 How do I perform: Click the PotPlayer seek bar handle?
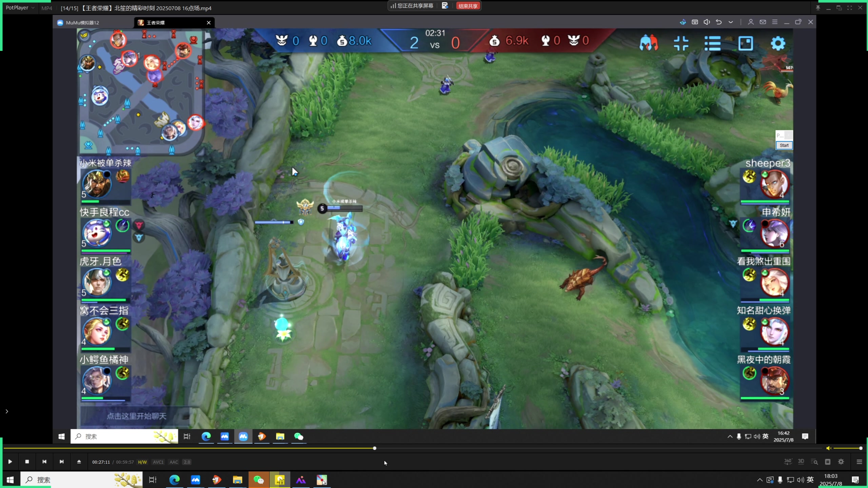pyautogui.click(x=375, y=448)
